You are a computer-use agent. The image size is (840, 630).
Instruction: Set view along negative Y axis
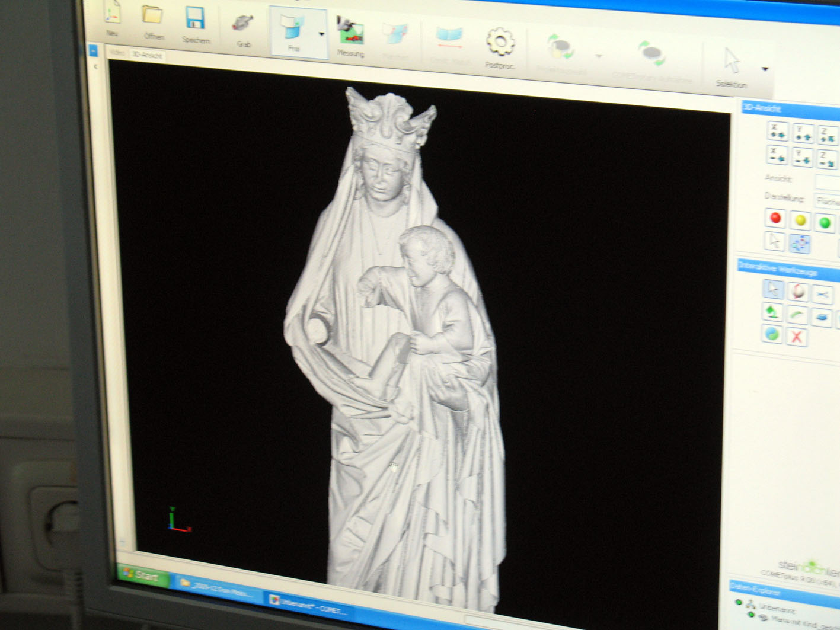[803, 157]
